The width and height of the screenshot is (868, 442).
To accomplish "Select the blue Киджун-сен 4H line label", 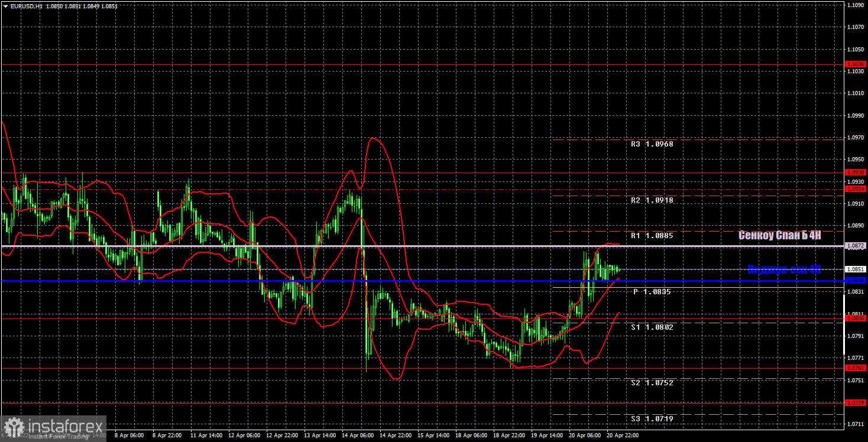I will 784,269.
